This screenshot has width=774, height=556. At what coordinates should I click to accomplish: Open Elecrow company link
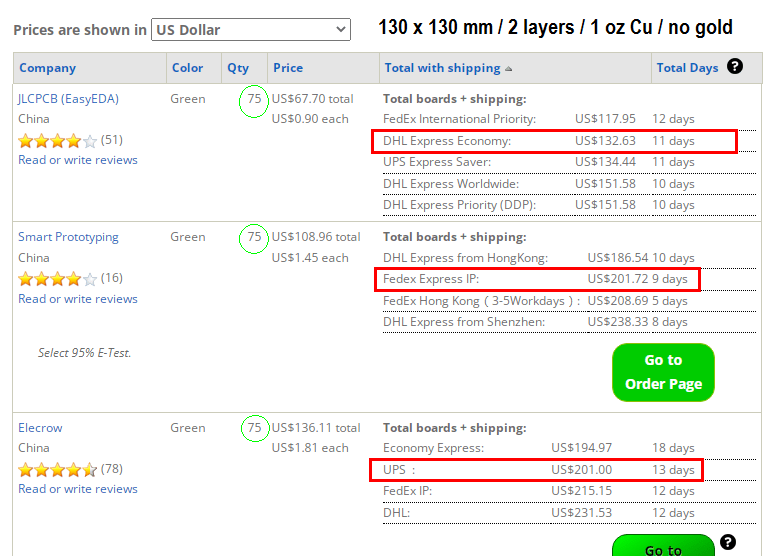coord(40,428)
